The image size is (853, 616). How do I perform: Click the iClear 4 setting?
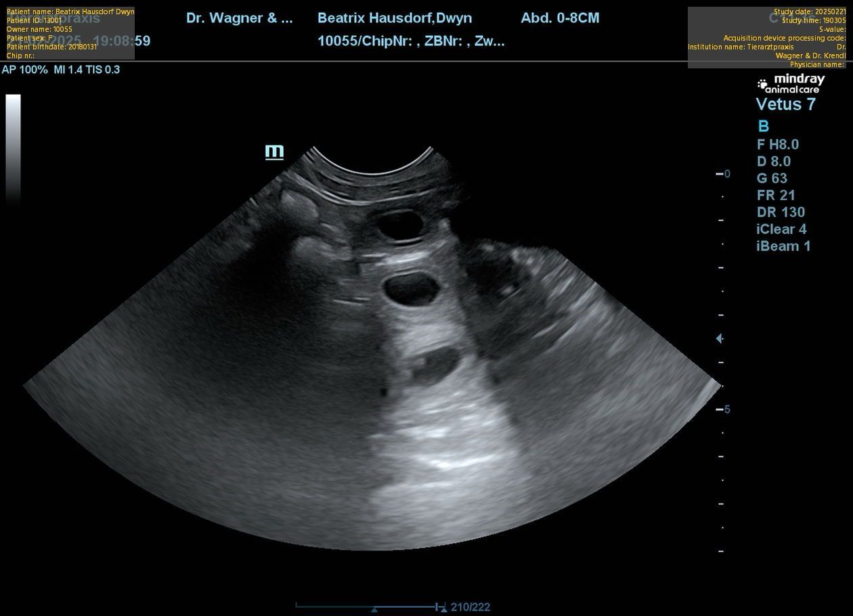point(781,229)
